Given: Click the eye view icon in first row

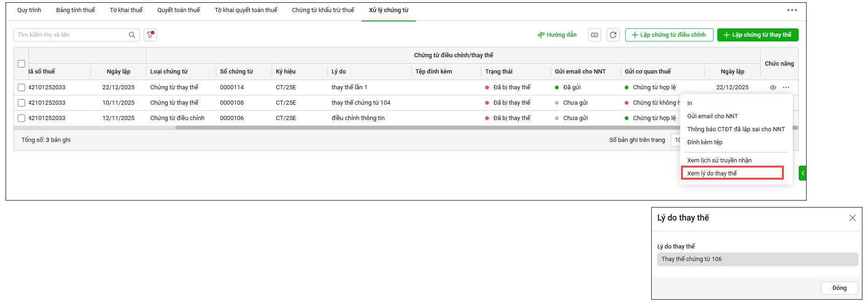Looking at the screenshot, I should pos(773,87).
